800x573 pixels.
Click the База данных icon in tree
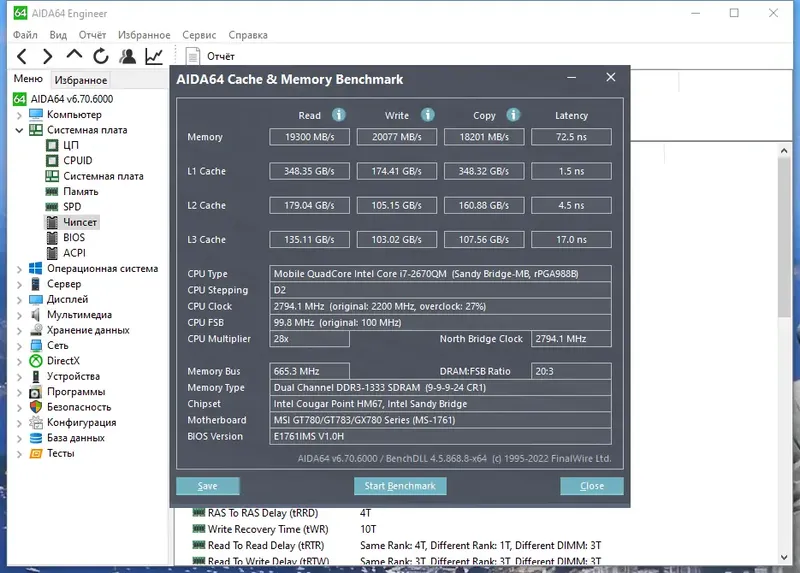coord(36,438)
